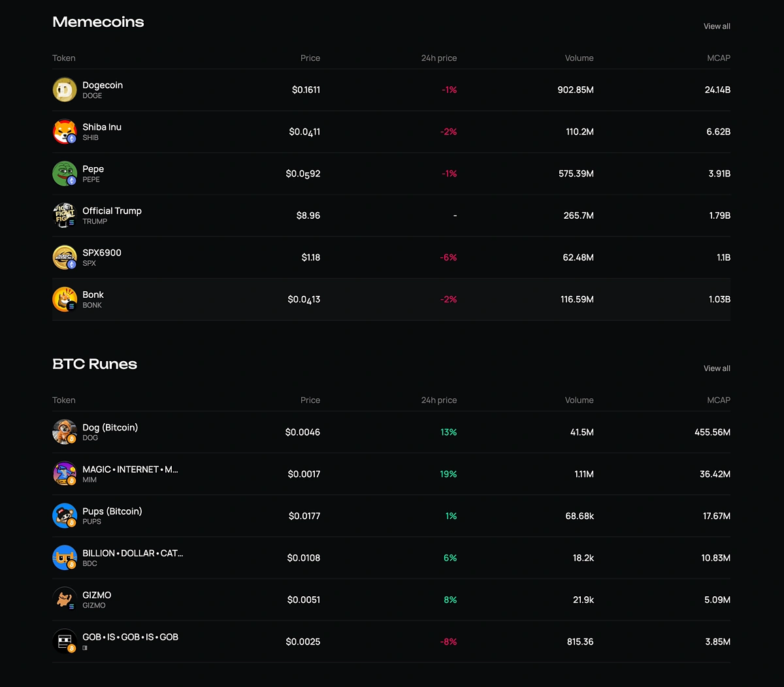Image resolution: width=784 pixels, height=687 pixels.
Task: Click the Dogecoin logo icon
Action: [64, 89]
